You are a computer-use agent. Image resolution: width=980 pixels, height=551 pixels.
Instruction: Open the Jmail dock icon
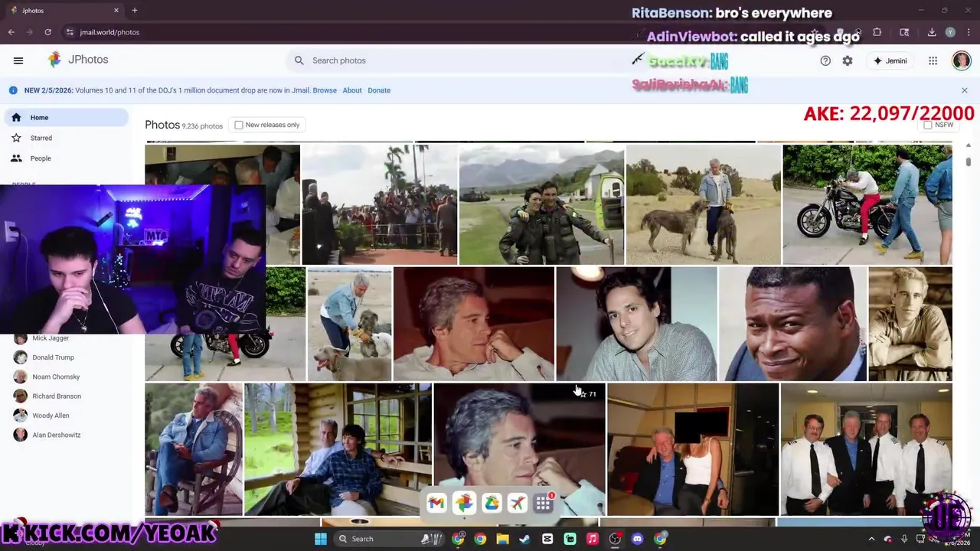tap(436, 503)
